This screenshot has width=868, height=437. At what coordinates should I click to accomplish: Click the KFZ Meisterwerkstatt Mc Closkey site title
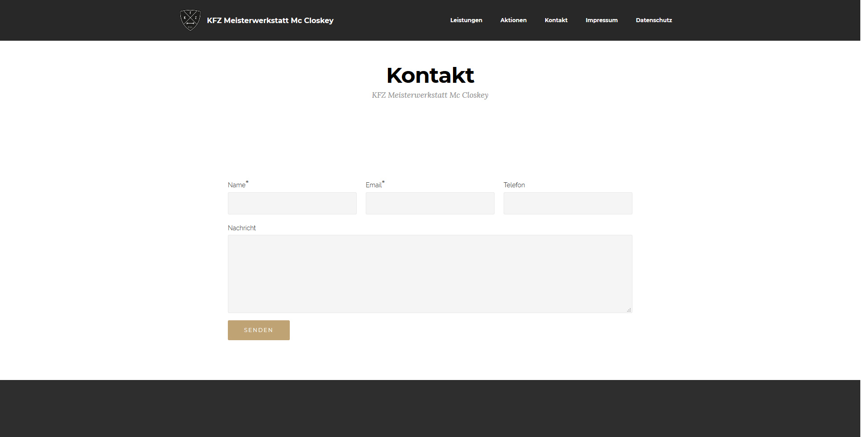[270, 20]
